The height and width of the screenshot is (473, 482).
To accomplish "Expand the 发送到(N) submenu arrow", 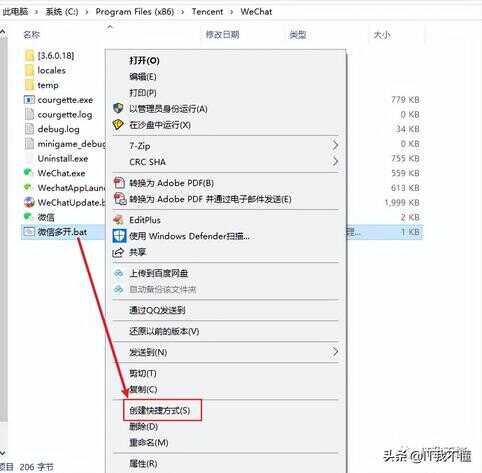I will [335, 351].
